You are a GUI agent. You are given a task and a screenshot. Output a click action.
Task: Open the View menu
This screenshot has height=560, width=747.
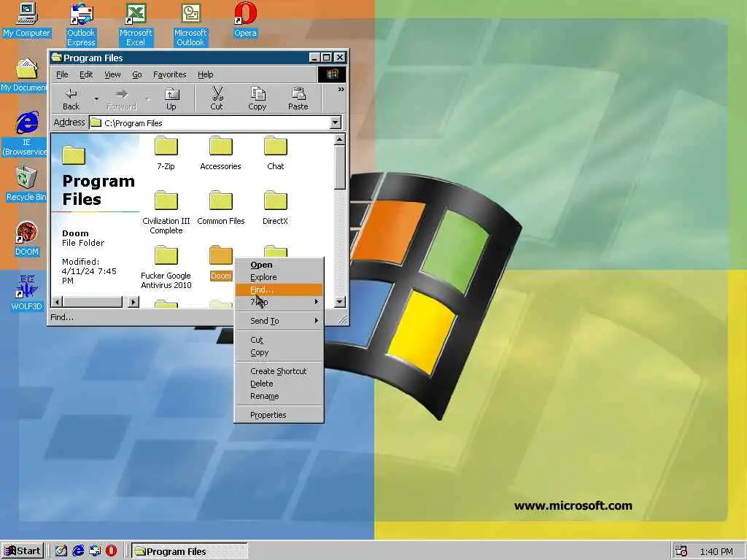point(113,74)
